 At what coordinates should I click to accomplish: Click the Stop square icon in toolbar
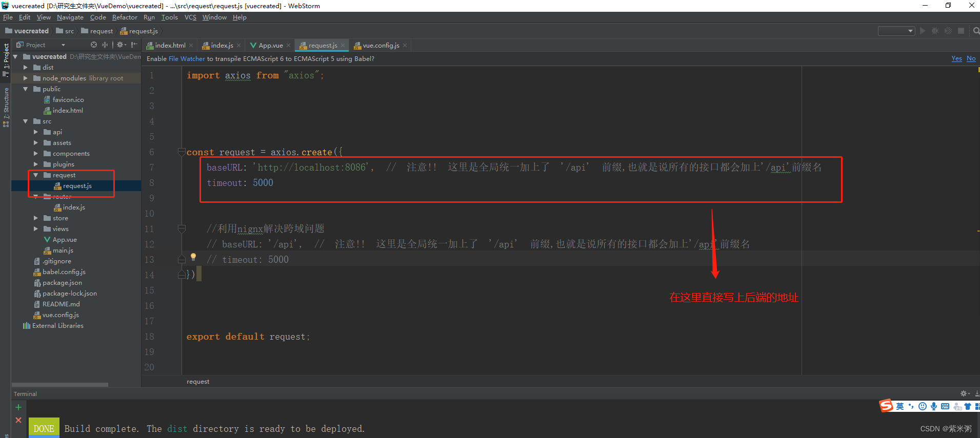961,31
